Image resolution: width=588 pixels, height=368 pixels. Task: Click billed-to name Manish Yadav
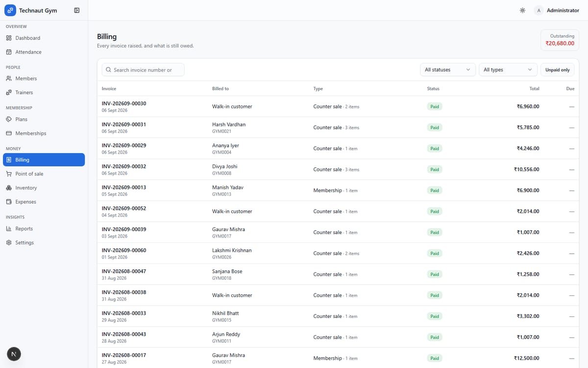click(x=228, y=187)
